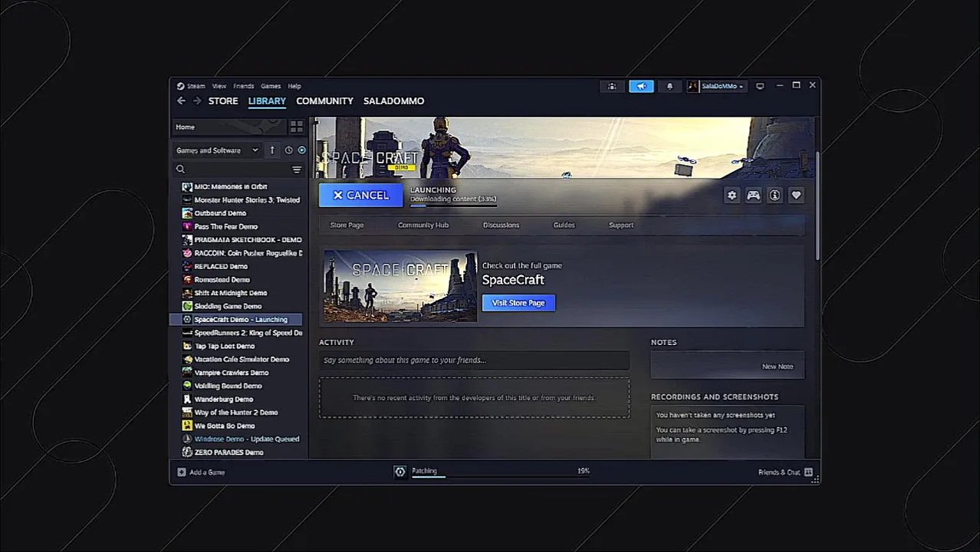Cancel the SpaceCraft Demo launch
Image resolution: width=980 pixels, height=552 pixels.
coord(360,195)
